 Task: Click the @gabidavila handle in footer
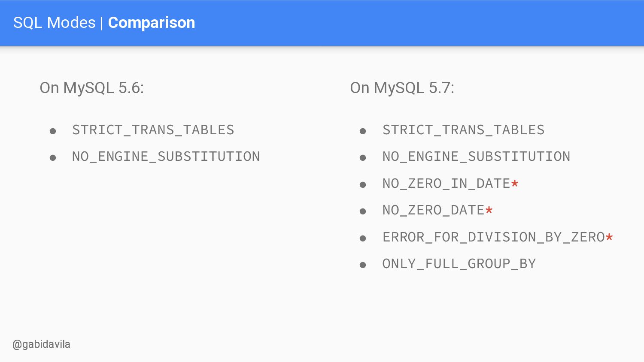tap(42, 344)
